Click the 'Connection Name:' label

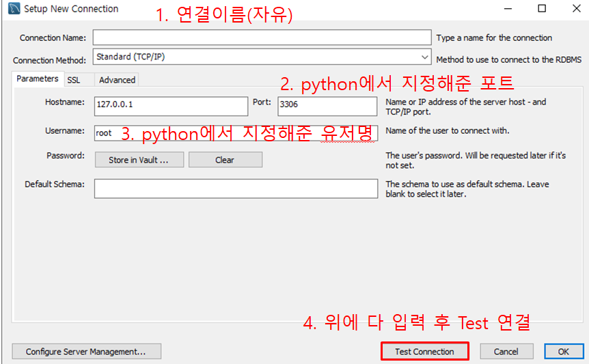[x=53, y=38]
